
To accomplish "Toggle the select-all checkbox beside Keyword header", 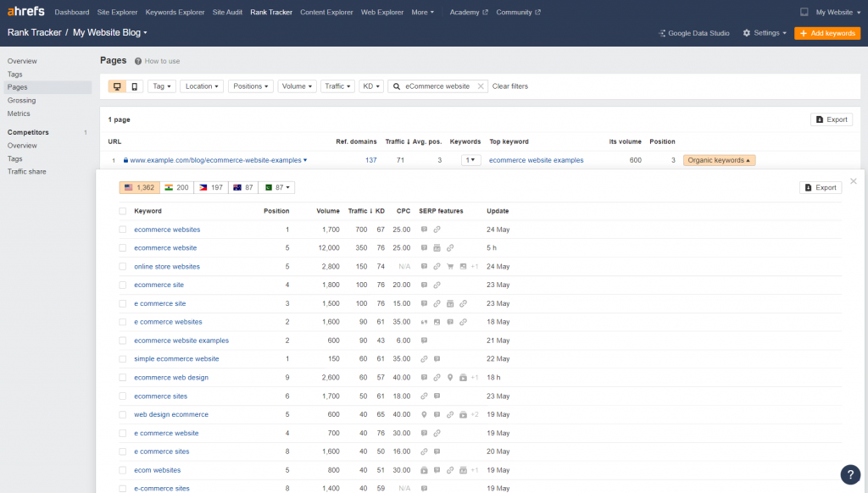I will click(x=123, y=211).
